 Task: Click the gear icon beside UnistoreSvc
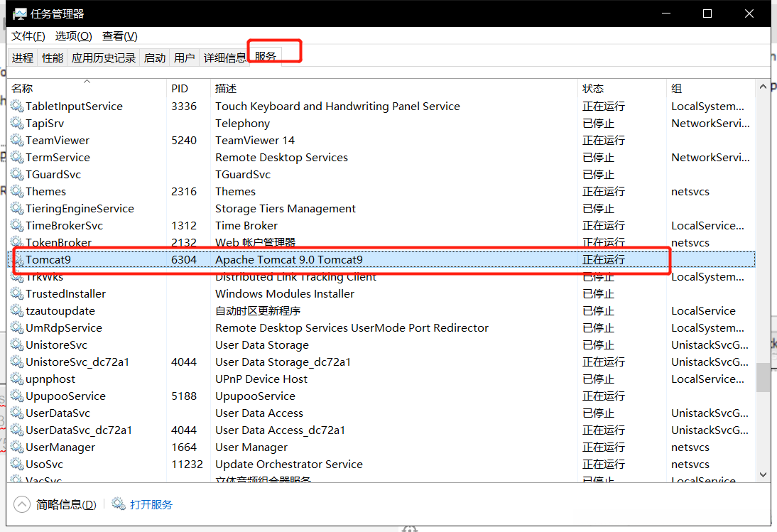tap(17, 344)
